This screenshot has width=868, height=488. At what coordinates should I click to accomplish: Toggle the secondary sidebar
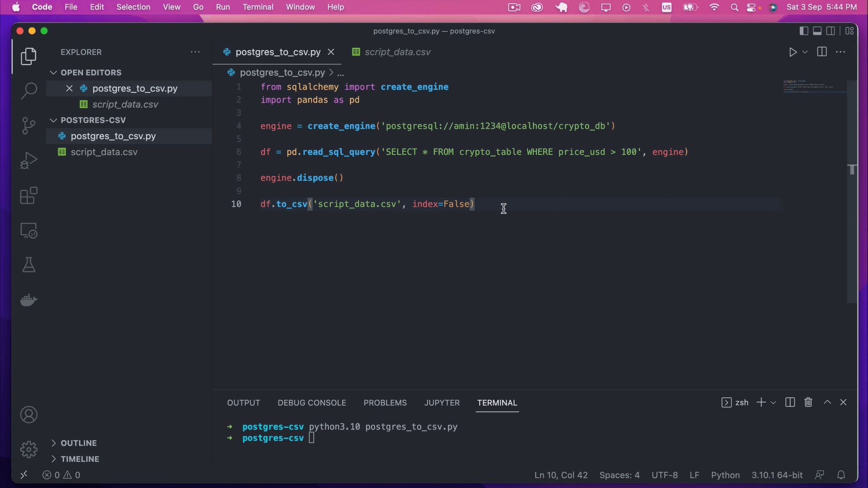pyautogui.click(x=832, y=31)
